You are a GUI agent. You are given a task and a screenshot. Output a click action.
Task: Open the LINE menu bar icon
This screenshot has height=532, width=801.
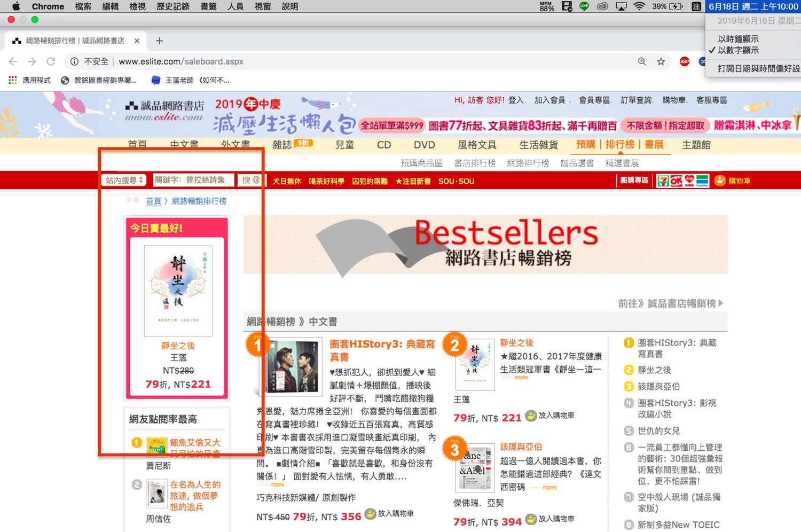[x=584, y=6]
